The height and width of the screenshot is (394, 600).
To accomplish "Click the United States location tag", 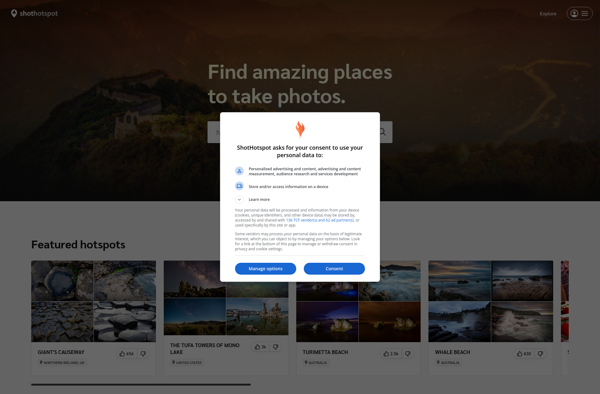I will (187, 362).
